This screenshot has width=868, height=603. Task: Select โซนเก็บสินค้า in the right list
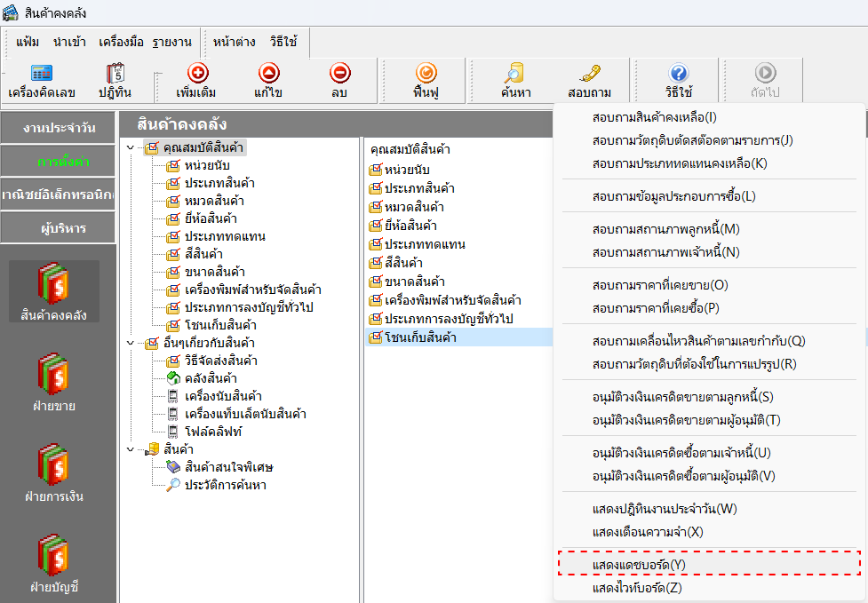[459, 337]
